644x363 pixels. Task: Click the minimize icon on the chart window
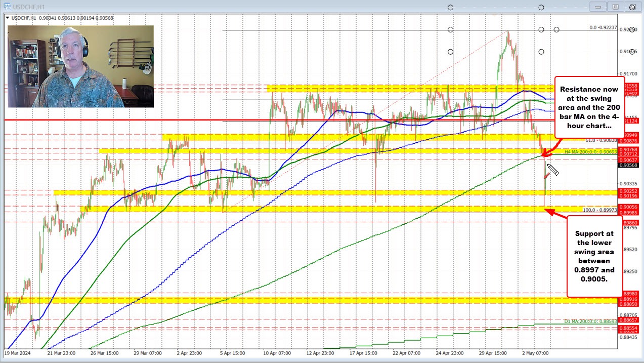coord(598,7)
